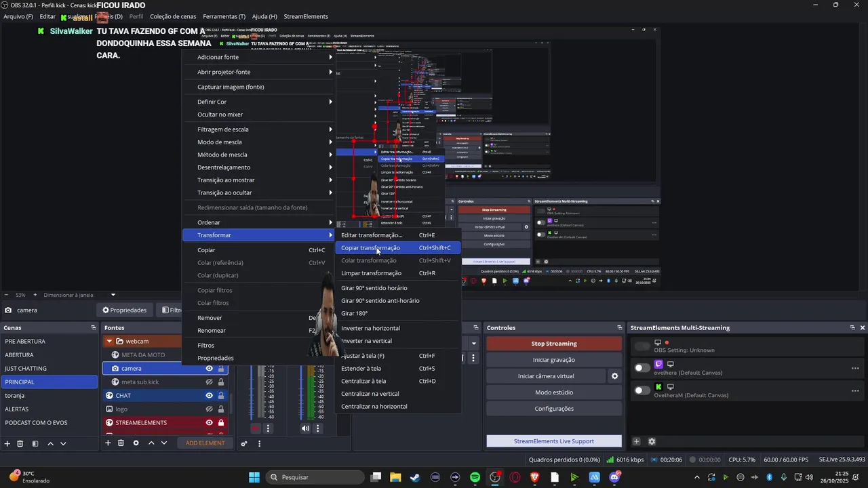Add a new scene with plus icon in Cenas
This screenshot has width=868, height=488.
[x=7, y=443]
